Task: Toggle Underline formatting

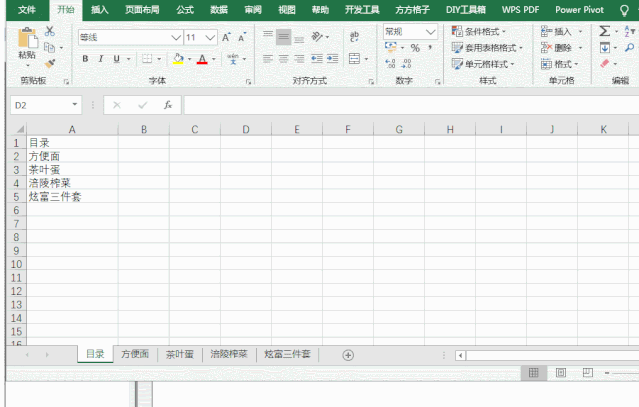Action: [x=117, y=59]
